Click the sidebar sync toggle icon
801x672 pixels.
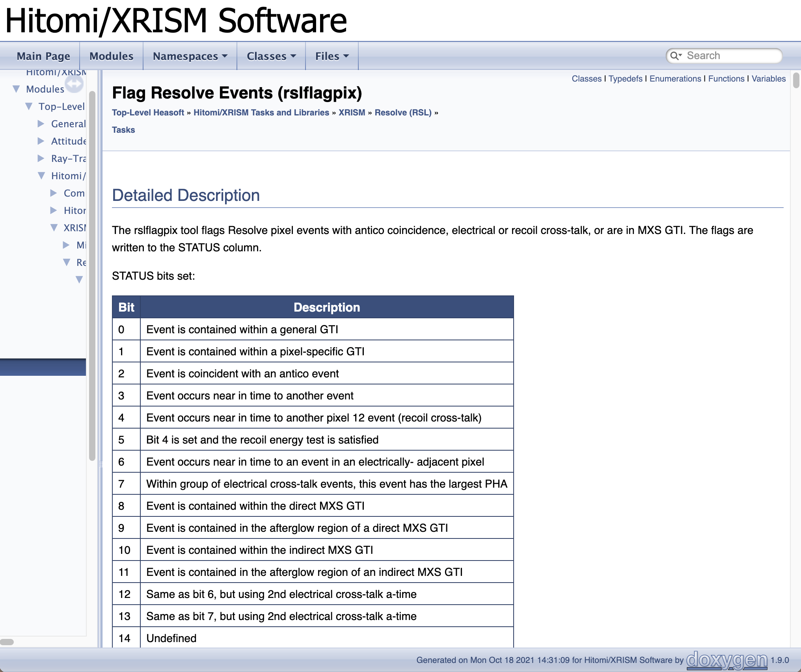(74, 84)
